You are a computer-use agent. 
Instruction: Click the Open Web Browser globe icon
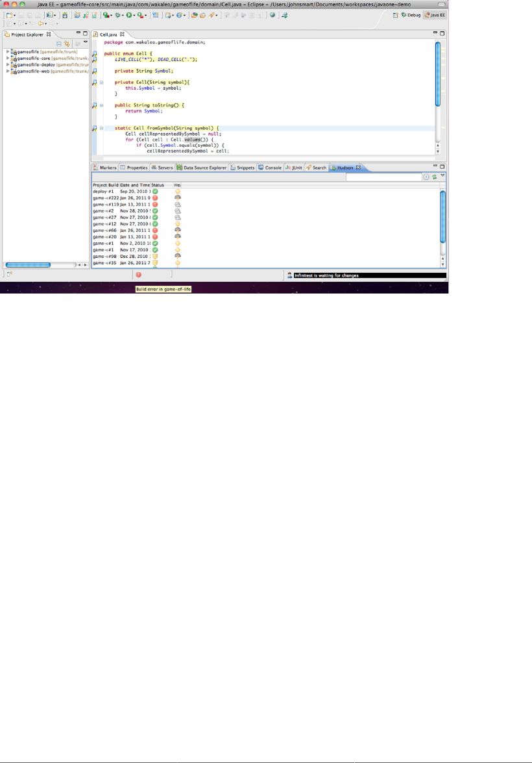272,15
